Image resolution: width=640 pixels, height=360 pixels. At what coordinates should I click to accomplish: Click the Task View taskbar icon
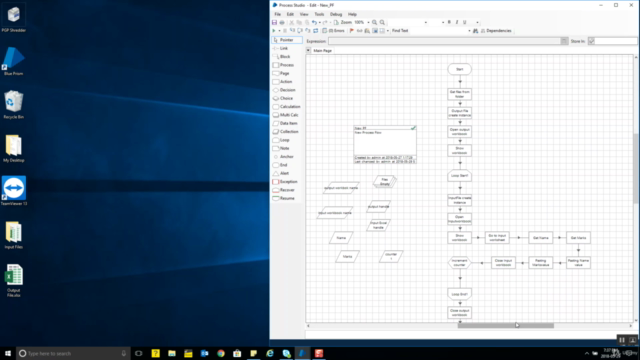(139, 353)
